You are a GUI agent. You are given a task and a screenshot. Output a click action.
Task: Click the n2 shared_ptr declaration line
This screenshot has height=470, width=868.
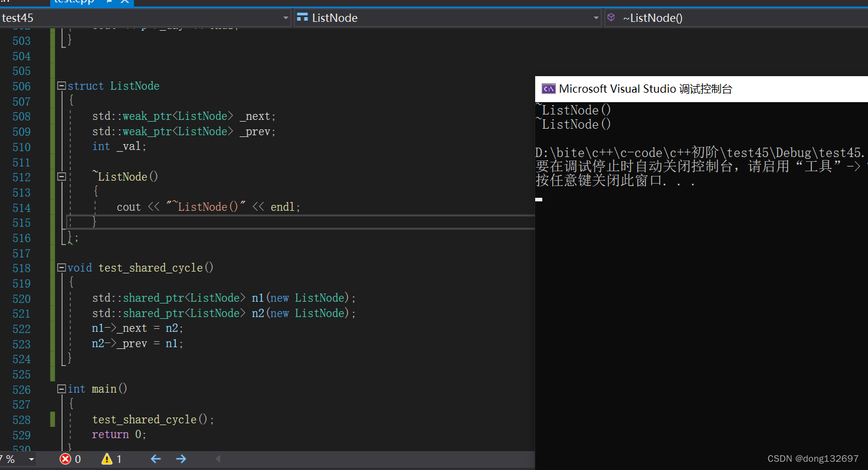tap(224, 314)
